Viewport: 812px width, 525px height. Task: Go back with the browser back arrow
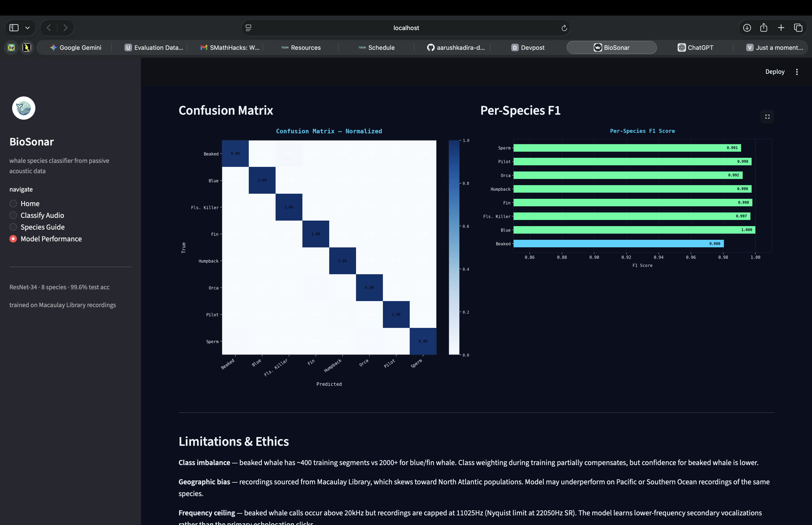click(49, 28)
